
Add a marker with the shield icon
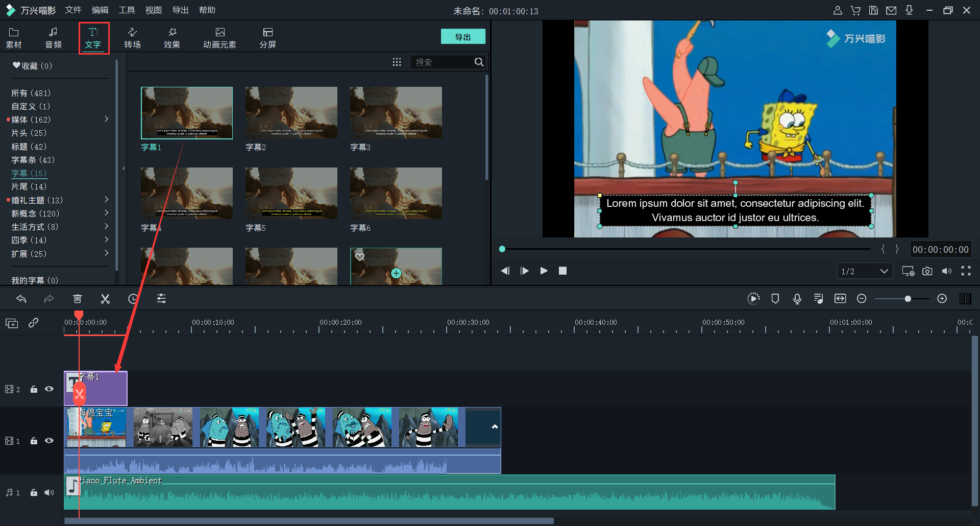pos(775,299)
